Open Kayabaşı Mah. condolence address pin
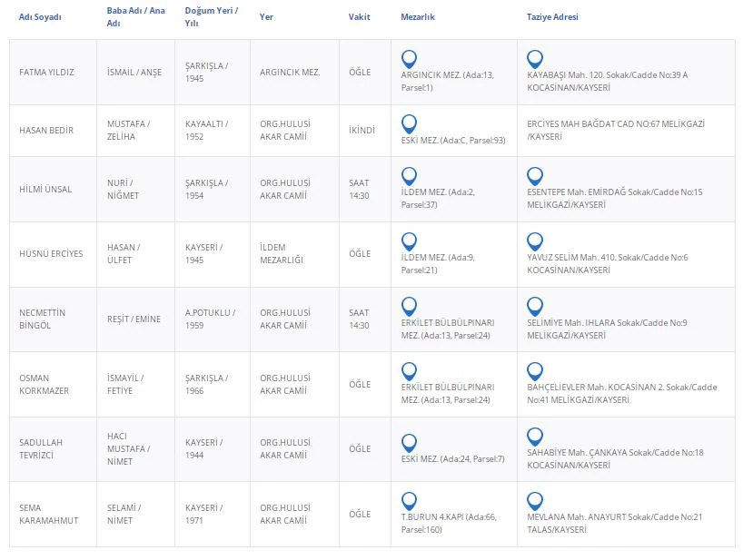The image size is (743, 560). [535, 59]
